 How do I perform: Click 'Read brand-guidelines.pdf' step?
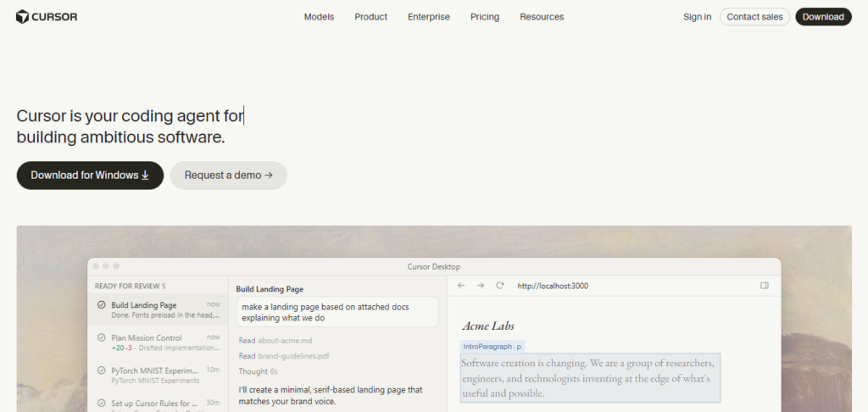(x=284, y=356)
